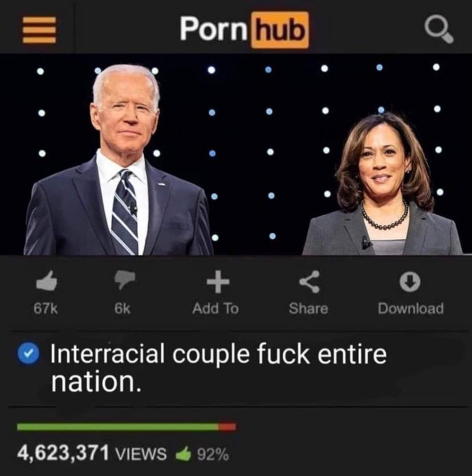Select the 67k likes count
Image resolution: width=472 pixels, height=476 pixels.
[46, 309]
